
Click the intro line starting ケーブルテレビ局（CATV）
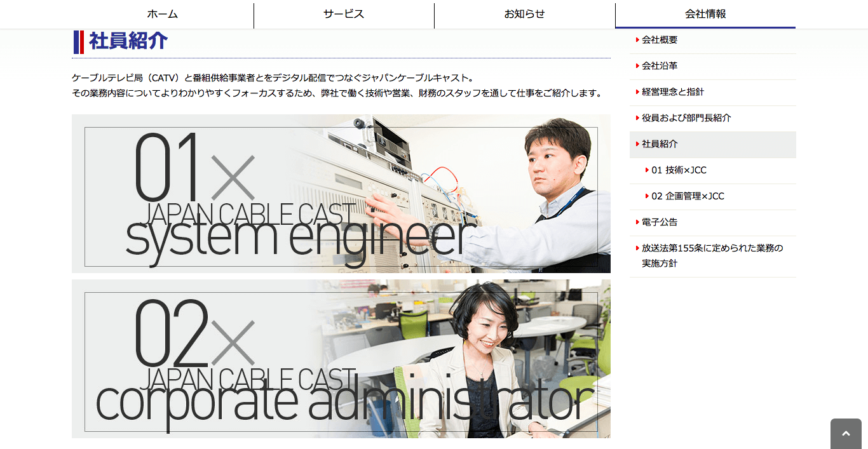(x=273, y=78)
